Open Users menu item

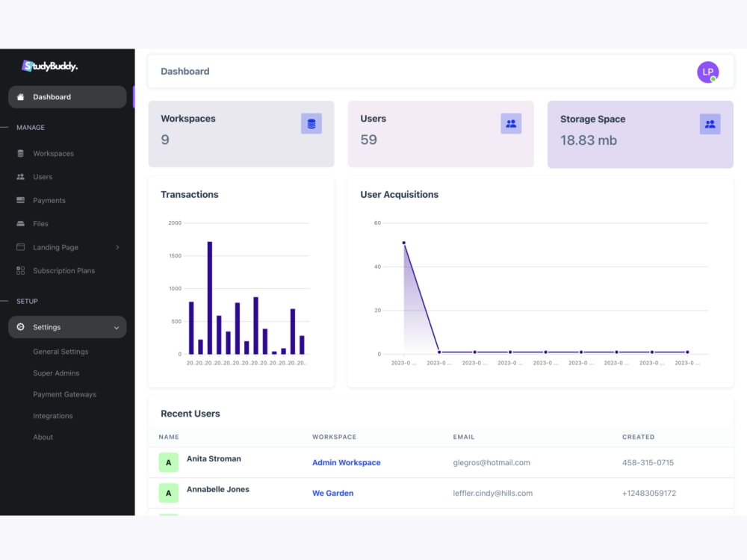coord(43,177)
